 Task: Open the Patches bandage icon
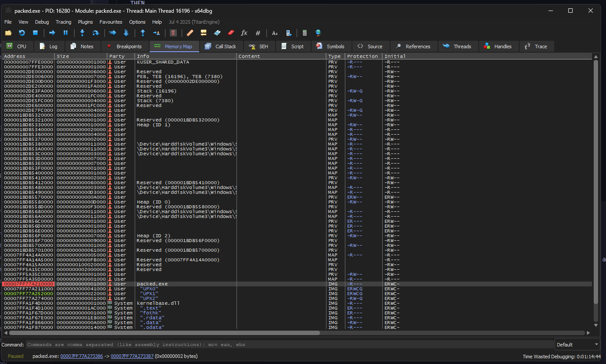190,33
